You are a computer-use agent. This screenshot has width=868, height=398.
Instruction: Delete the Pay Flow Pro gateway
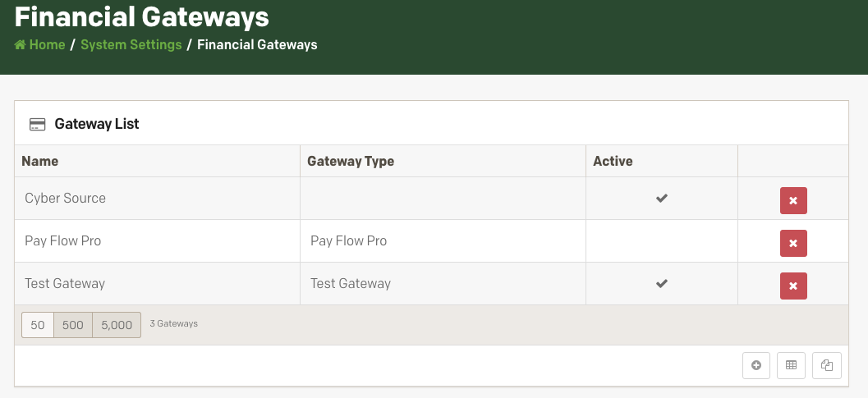(x=793, y=243)
